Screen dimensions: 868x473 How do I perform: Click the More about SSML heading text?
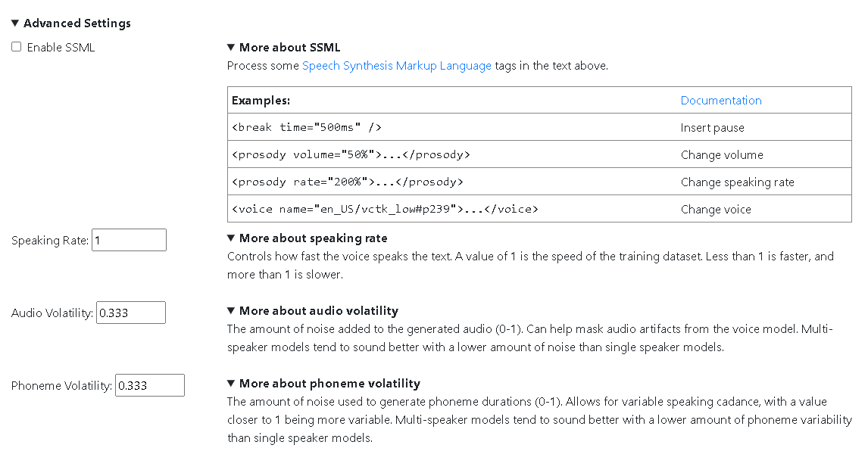pos(289,48)
